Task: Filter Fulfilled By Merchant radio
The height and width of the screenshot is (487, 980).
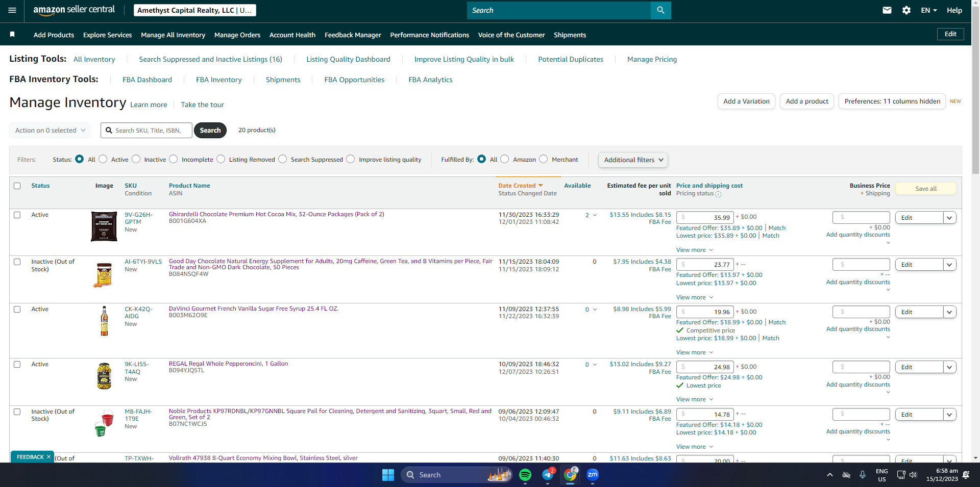Action: click(544, 159)
